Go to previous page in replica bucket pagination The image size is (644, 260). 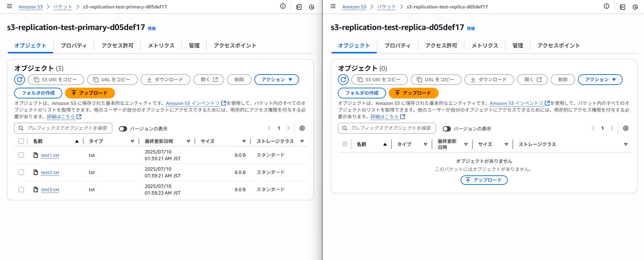pyautogui.click(x=593, y=128)
